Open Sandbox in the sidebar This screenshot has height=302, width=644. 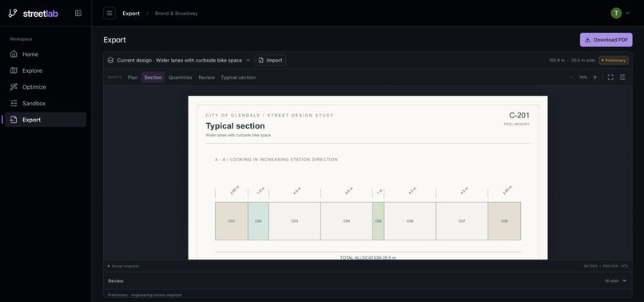coord(46,104)
